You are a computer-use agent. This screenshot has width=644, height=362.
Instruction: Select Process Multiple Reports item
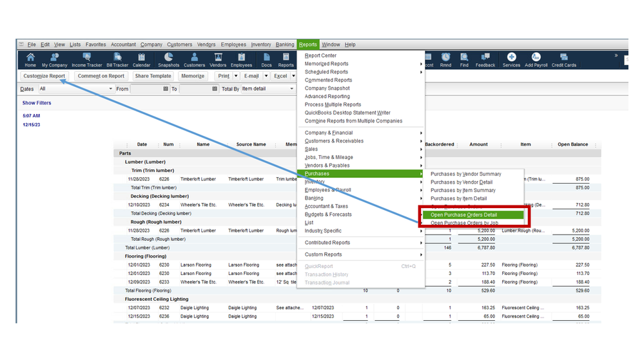360,104
